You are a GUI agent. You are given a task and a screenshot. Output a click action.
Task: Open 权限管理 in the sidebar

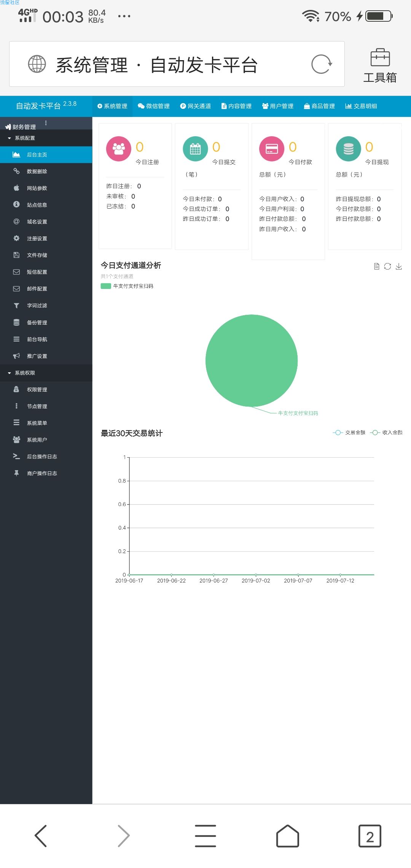coord(46,389)
